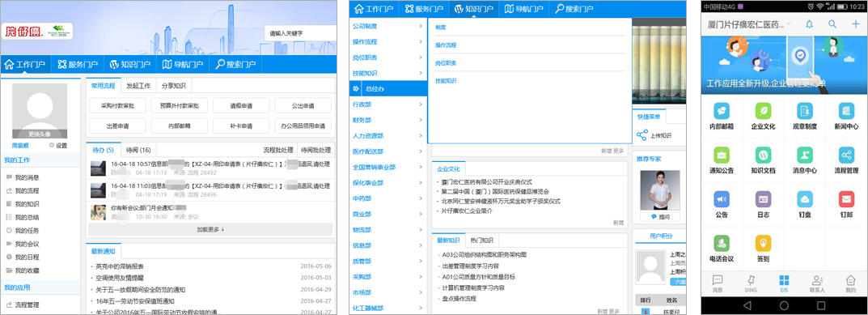The image size is (868, 315).
Task: Select the highlighted 总经办 menu entry
Action: click(387, 88)
